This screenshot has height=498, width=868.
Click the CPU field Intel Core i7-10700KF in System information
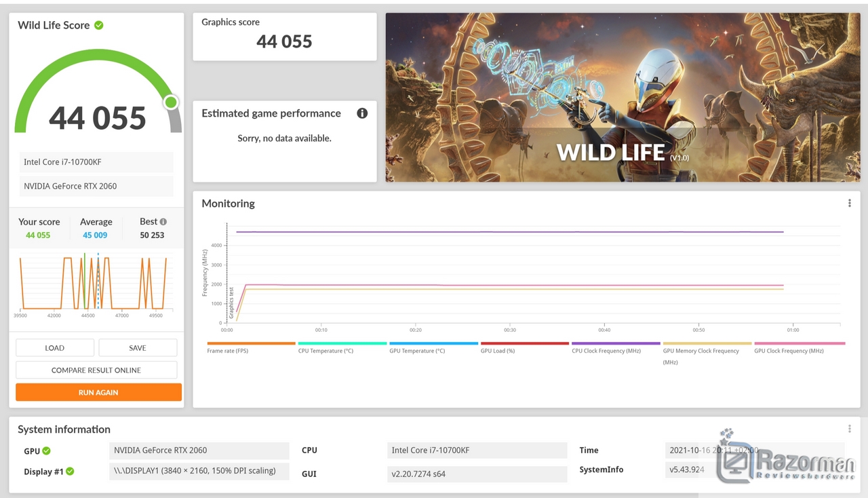pos(477,451)
